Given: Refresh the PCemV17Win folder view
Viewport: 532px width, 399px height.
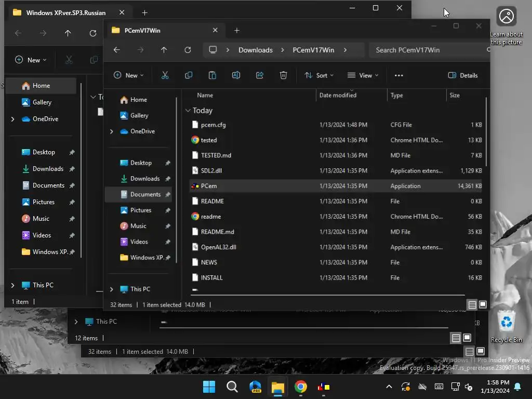Looking at the screenshot, I should (188, 50).
